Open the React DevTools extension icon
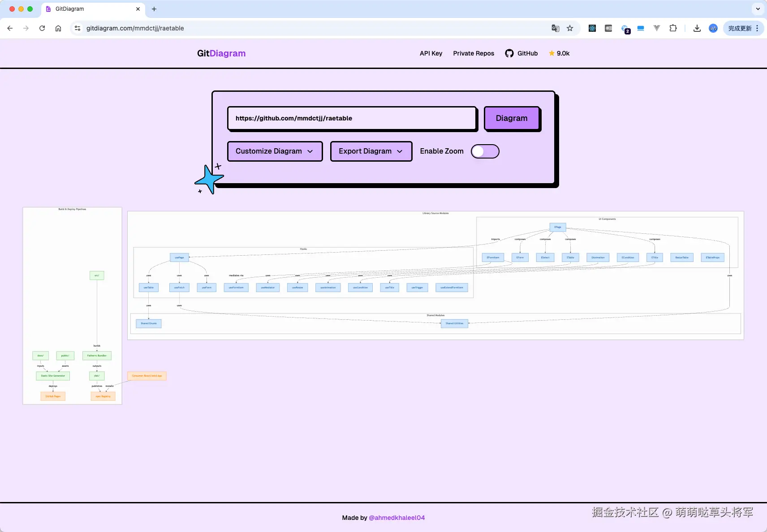The width and height of the screenshot is (767, 532). [592, 28]
